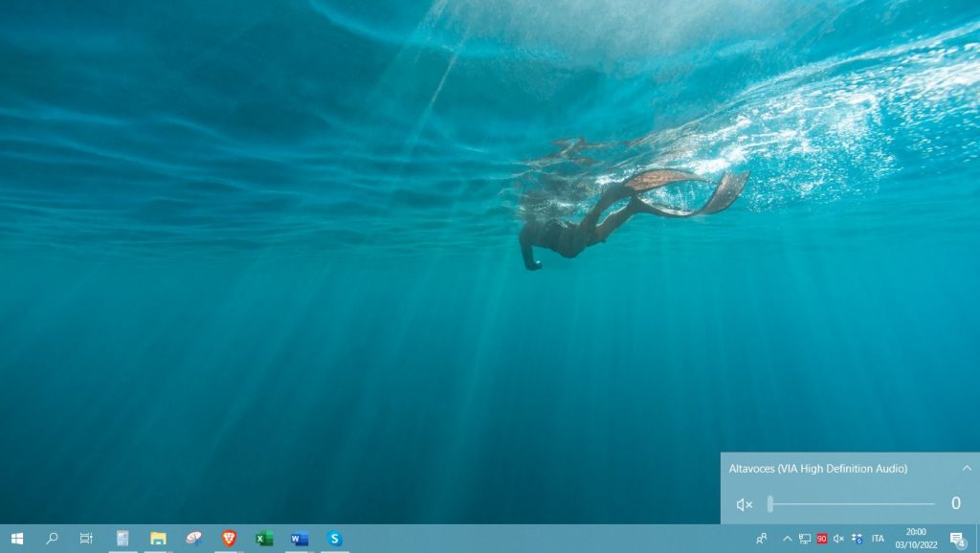980x553 pixels.
Task: Launch the Brave browser from the taskbar
Action: pyautogui.click(x=229, y=539)
